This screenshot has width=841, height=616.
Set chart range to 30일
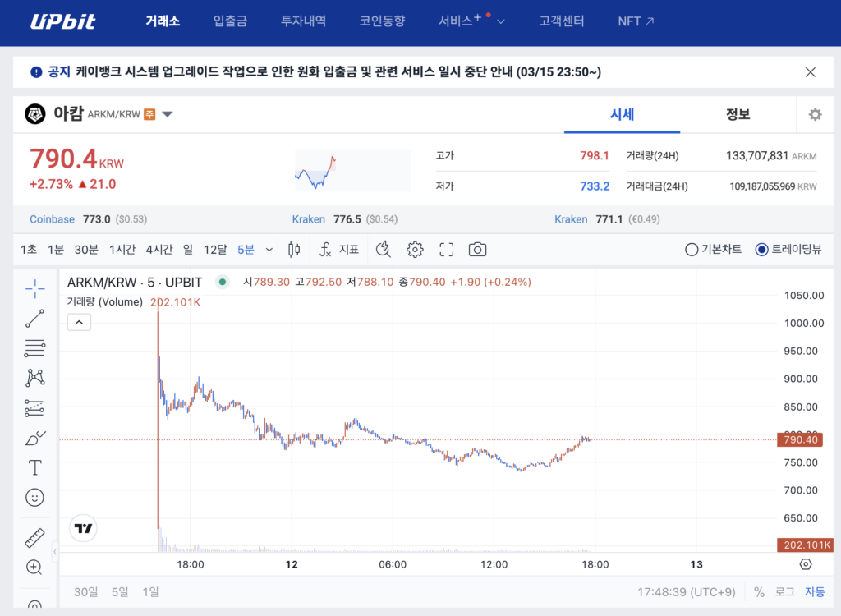[x=85, y=592]
